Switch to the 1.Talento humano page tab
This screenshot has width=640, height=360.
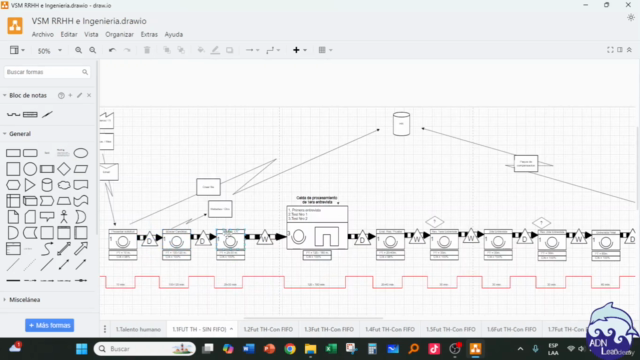[138, 329]
